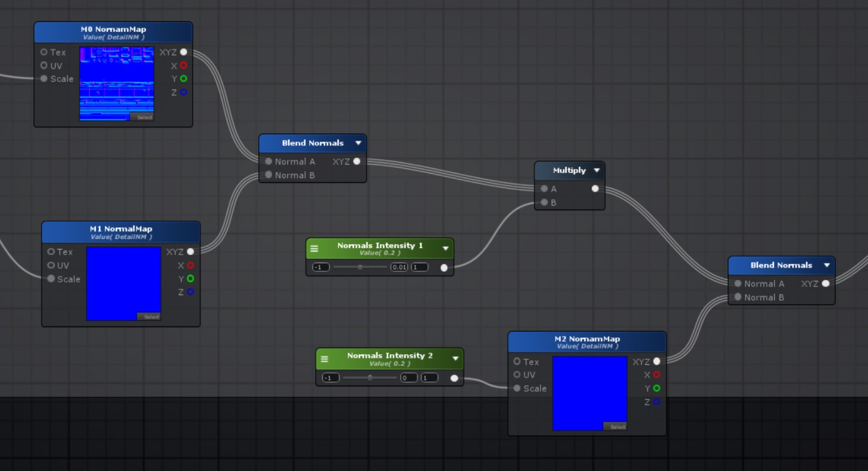Screen dimensions: 868x471
Task: Click the blue Z output port on M0 NornamMap
Action: point(184,92)
